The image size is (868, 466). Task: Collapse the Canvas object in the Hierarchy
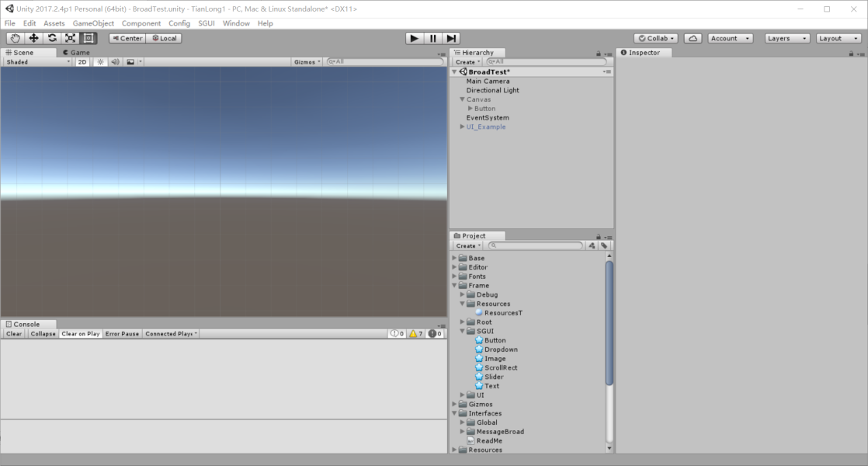(x=462, y=99)
